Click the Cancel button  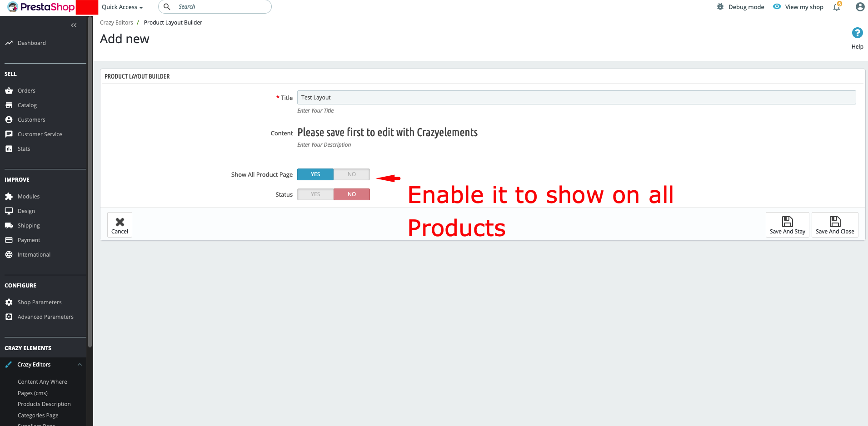(x=120, y=225)
